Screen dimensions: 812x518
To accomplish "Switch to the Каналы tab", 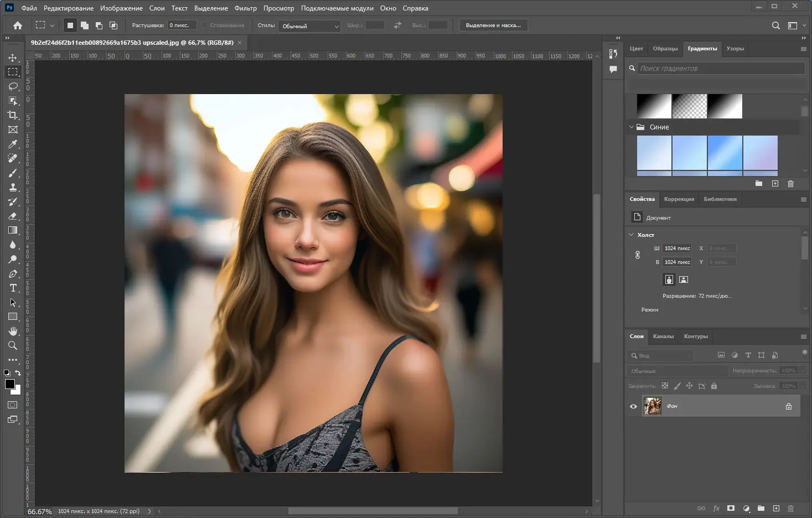I will [663, 336].
